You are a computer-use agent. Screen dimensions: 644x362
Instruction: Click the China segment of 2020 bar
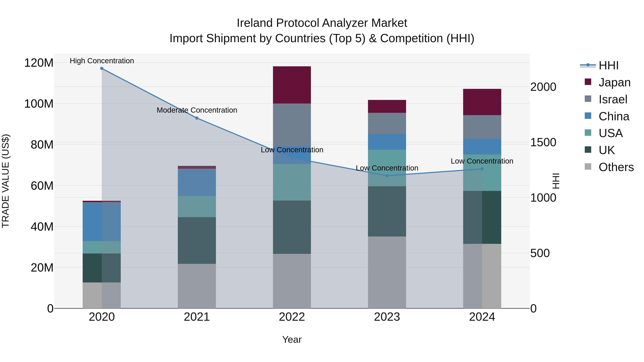102,222
